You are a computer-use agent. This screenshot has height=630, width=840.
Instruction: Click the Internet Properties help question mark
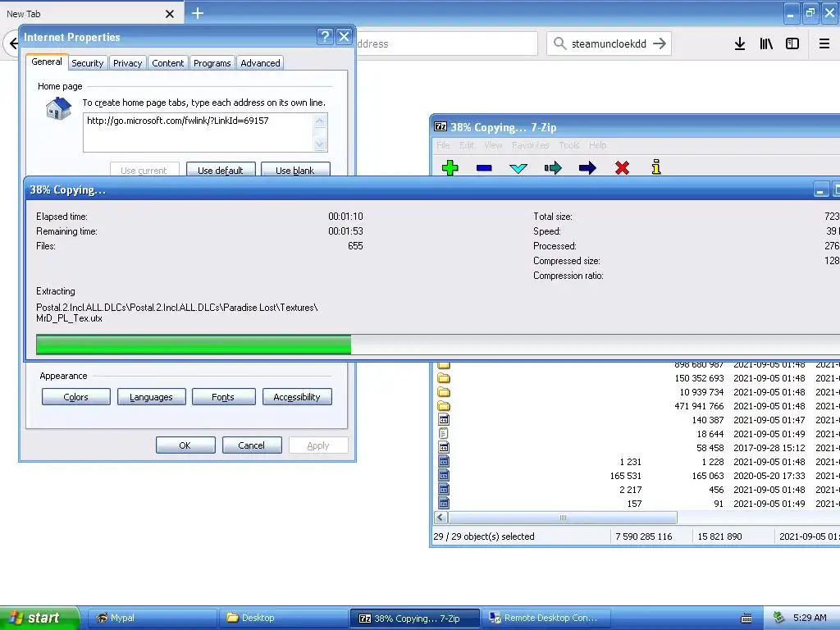(x=325, y=36)
